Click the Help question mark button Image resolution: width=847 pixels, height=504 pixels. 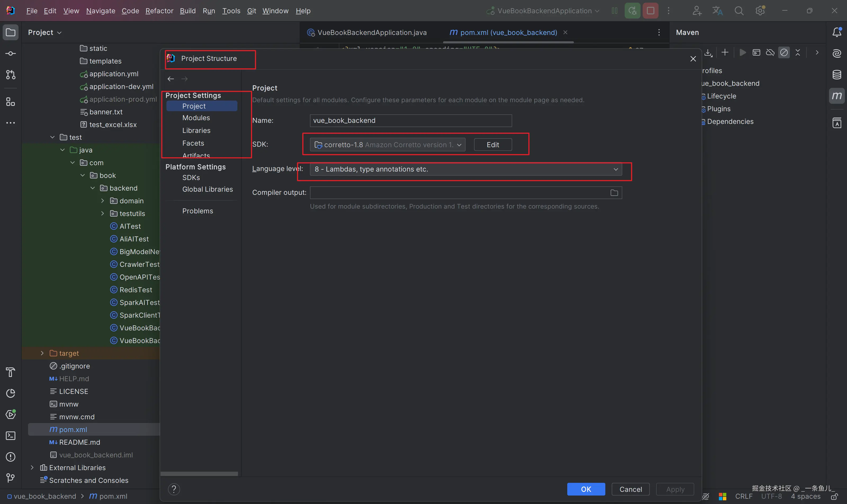point(174,489)
